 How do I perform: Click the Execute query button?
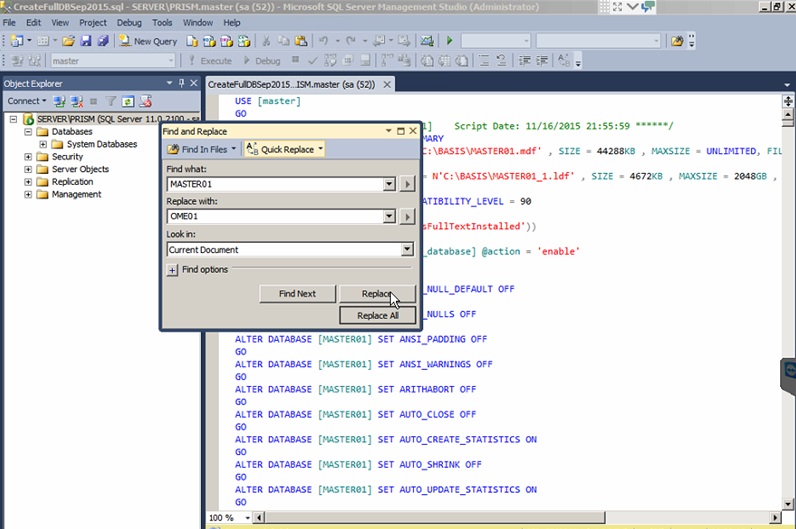pos(210,61)
